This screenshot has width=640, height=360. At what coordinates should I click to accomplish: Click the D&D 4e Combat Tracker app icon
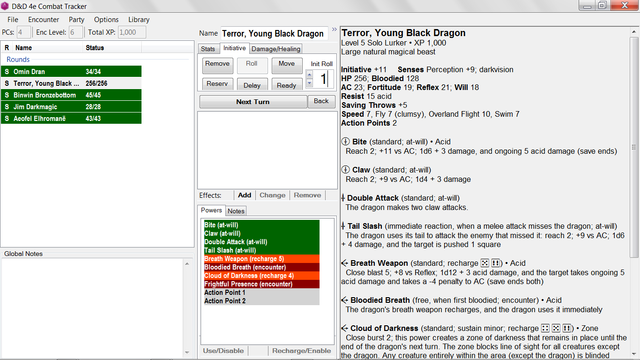(x=4, y=6)
